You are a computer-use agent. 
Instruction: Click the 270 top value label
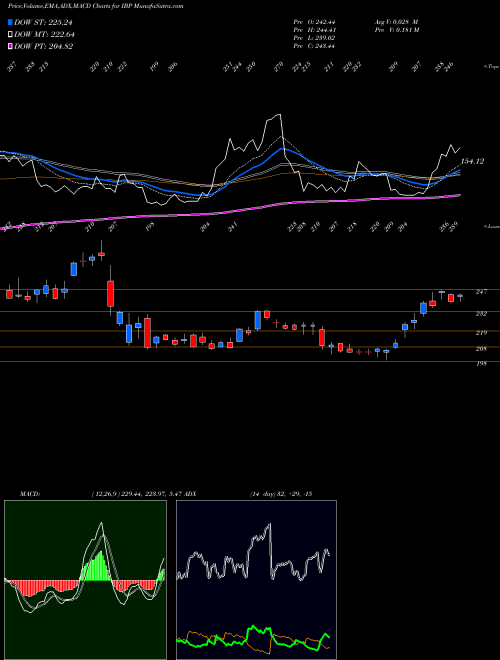click(x=279, y=67)
